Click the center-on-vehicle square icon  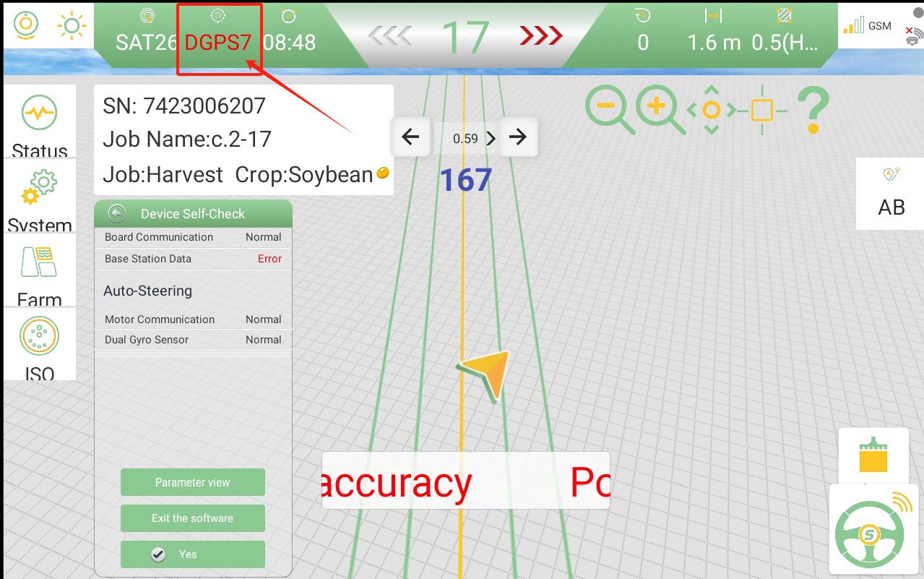tap(761, 110)
